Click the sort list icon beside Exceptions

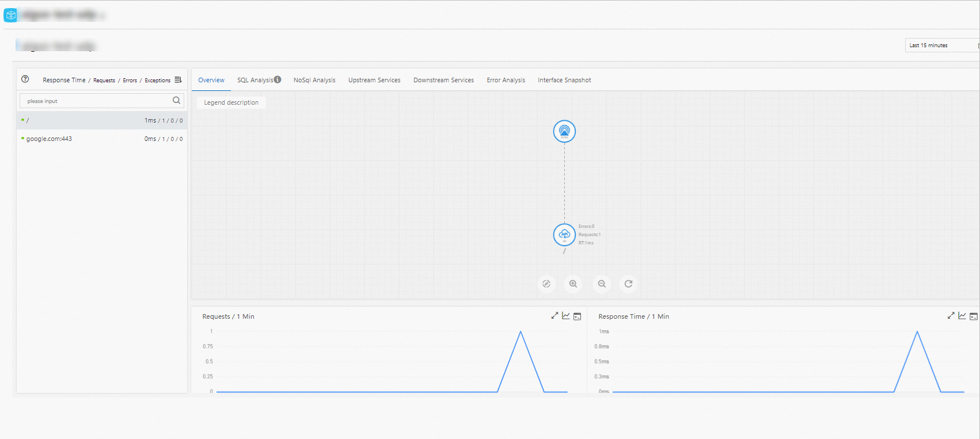(178, 80)
